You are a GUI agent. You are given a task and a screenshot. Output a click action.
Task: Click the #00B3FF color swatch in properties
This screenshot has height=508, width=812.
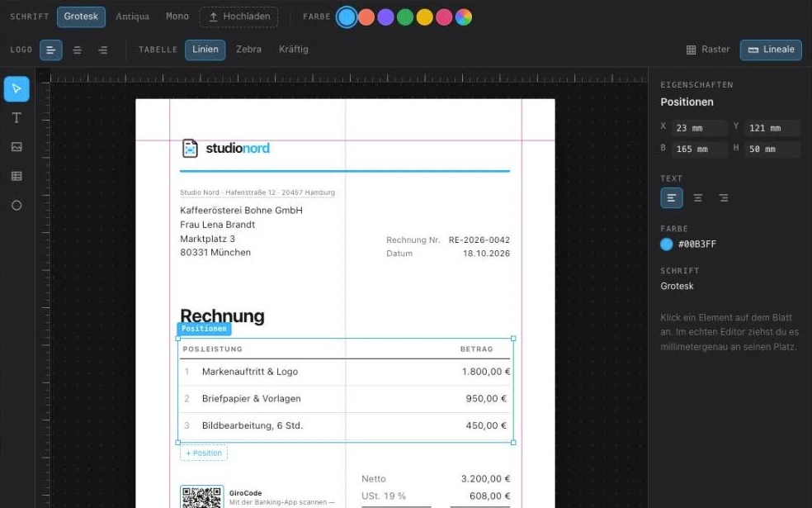point(667,245)
